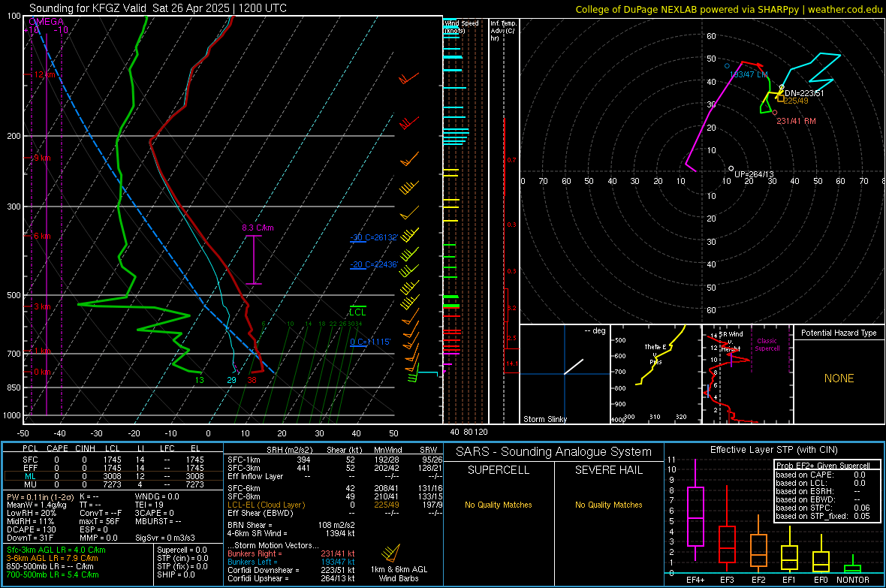Click the SFC-3km shear row

pos(335,468)
